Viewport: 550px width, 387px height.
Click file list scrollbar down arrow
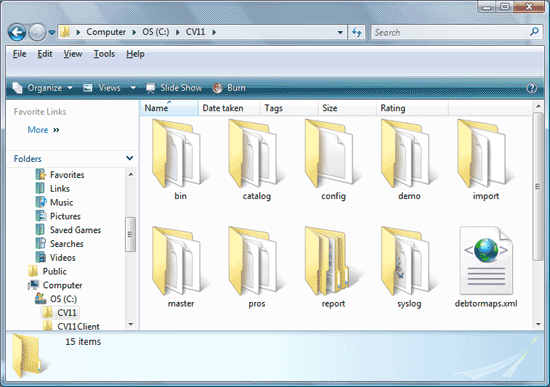tap(538, 325)
